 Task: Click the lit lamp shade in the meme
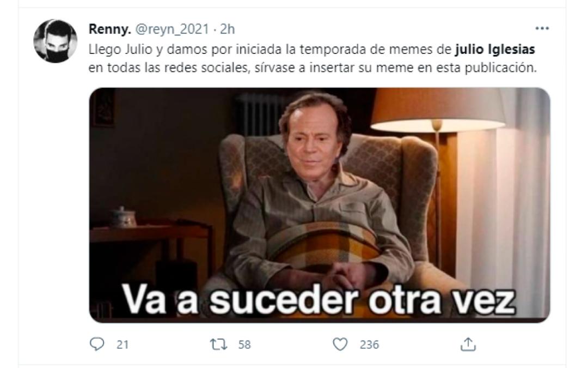438,110
